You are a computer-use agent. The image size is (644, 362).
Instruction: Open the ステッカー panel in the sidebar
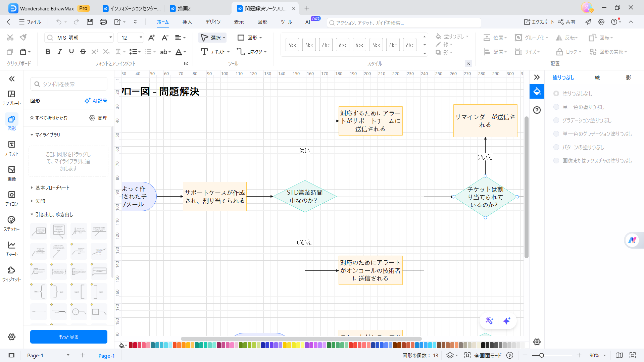[11, 223]
